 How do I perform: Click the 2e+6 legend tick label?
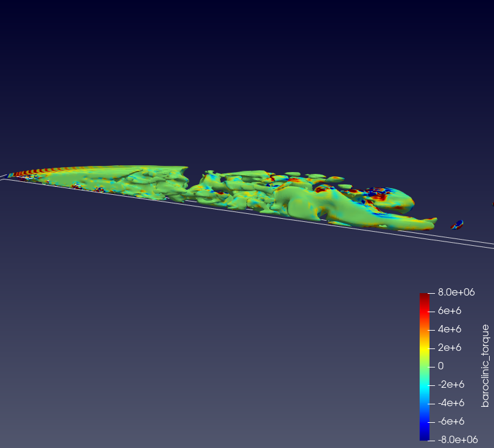click(450, 347)
